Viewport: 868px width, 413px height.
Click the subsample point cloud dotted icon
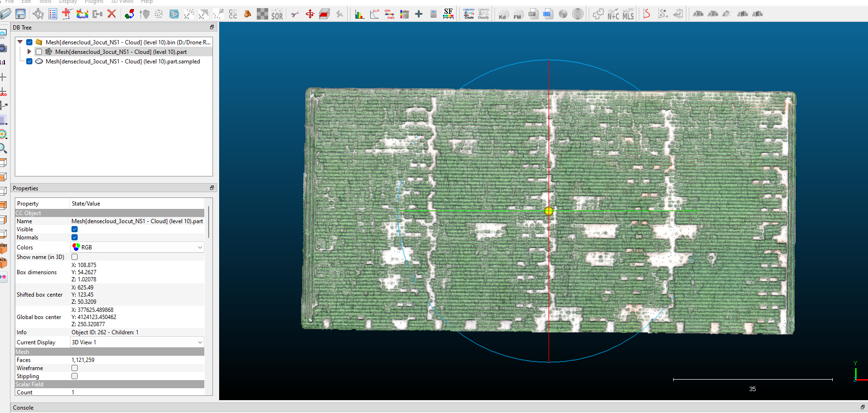pos(159,14)
